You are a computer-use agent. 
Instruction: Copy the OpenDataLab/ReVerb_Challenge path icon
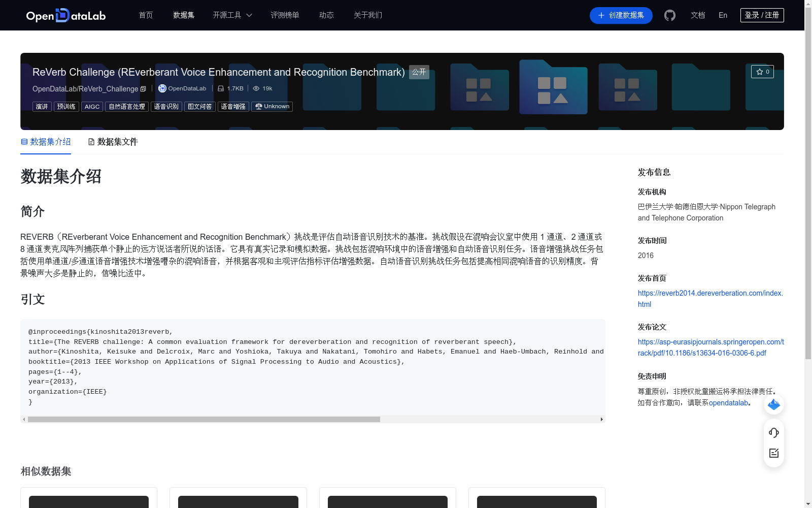(x=143, y=89)
